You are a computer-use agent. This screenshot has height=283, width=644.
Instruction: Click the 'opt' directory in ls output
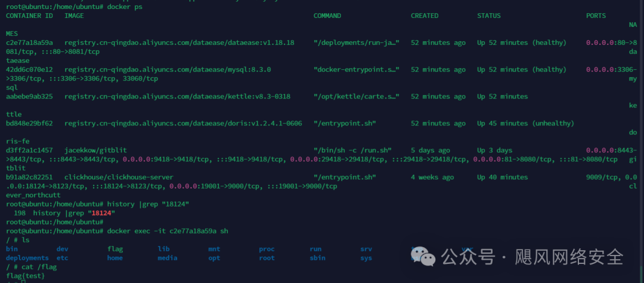(214, 258)
